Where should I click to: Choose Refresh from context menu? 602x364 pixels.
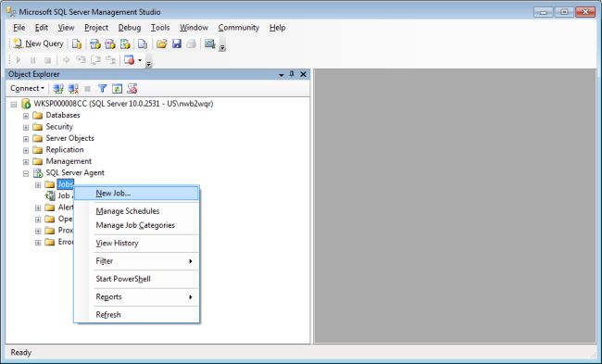[x=137, y=315]
